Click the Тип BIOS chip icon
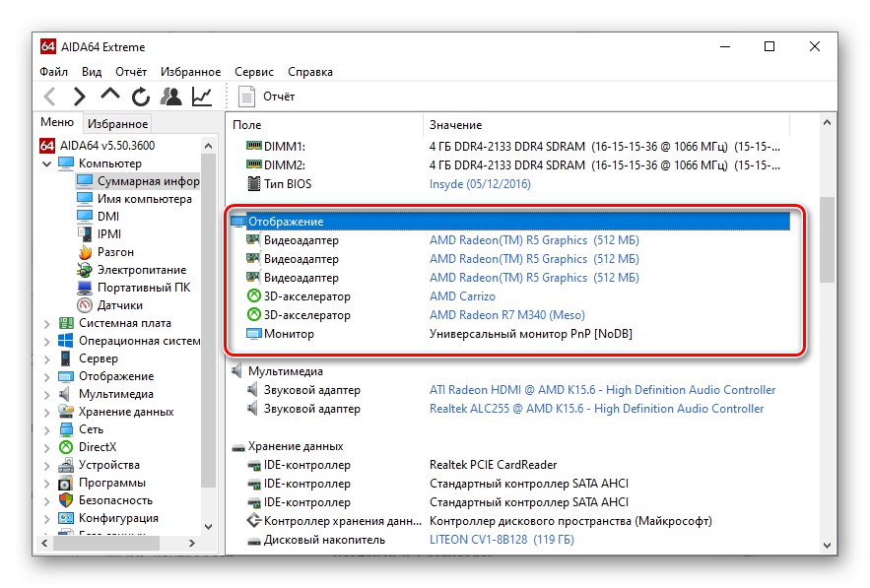The height and width of the screenshot is (588, 870). click(x=253, y=183)
